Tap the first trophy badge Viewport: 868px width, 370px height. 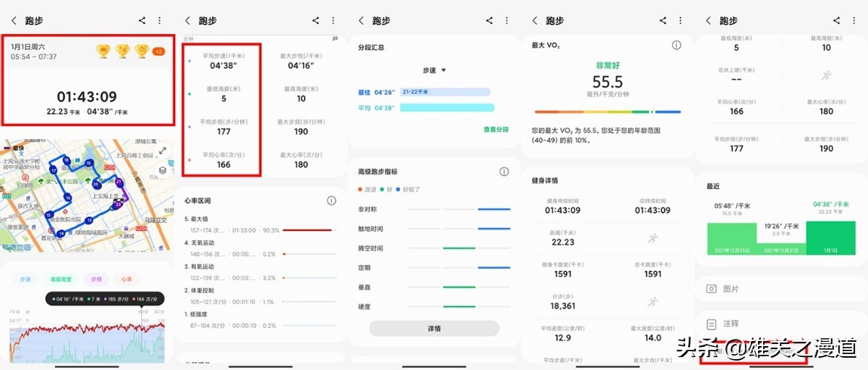pyautogui.click(x=103, y=51)
